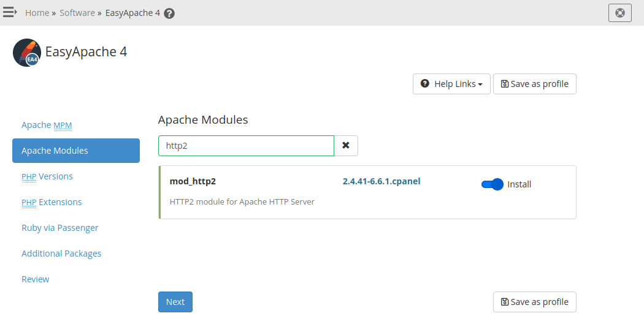Image resolution: width=644 pixels, height=316 pixels.
Task: Click the hamburger navigation menu icon
Action: click(10, 12)
